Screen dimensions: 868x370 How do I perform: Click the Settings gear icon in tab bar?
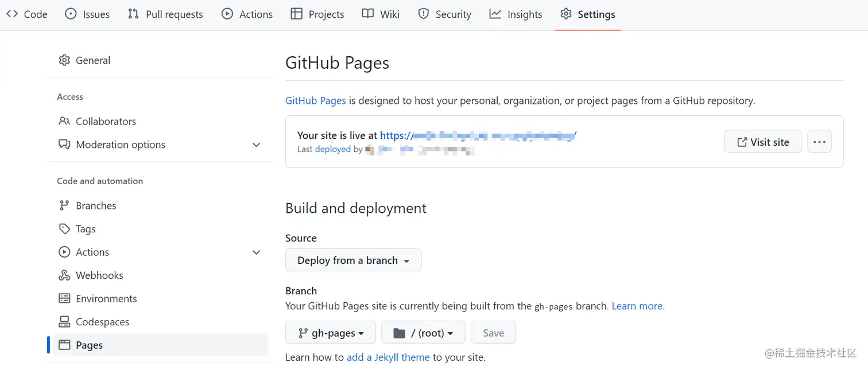[x=566, y=14]
